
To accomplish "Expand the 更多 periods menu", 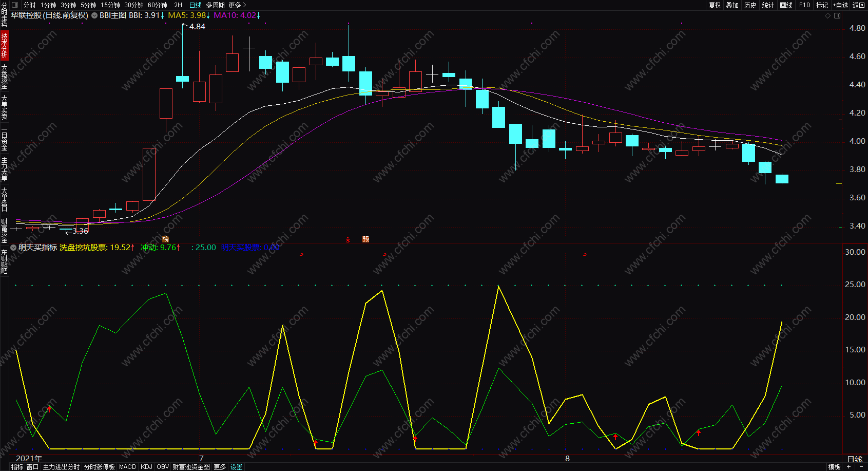I will [x=237, y=5].
